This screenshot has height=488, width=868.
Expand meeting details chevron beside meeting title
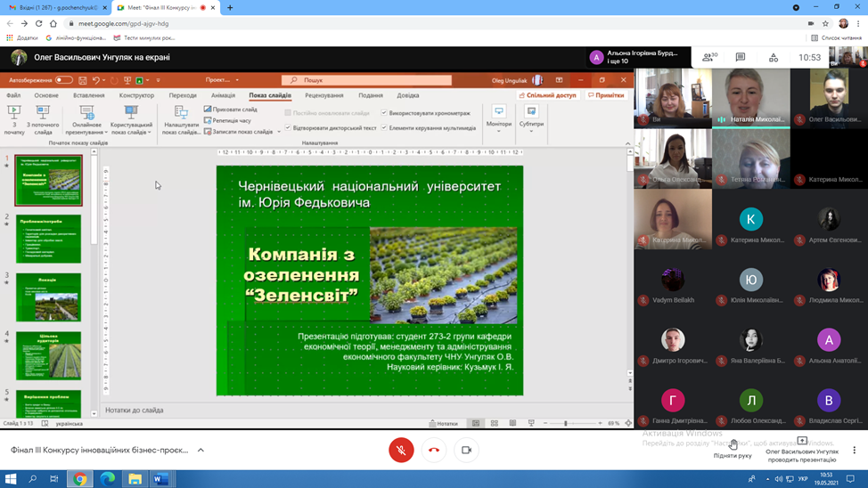[x=201, y=450]
